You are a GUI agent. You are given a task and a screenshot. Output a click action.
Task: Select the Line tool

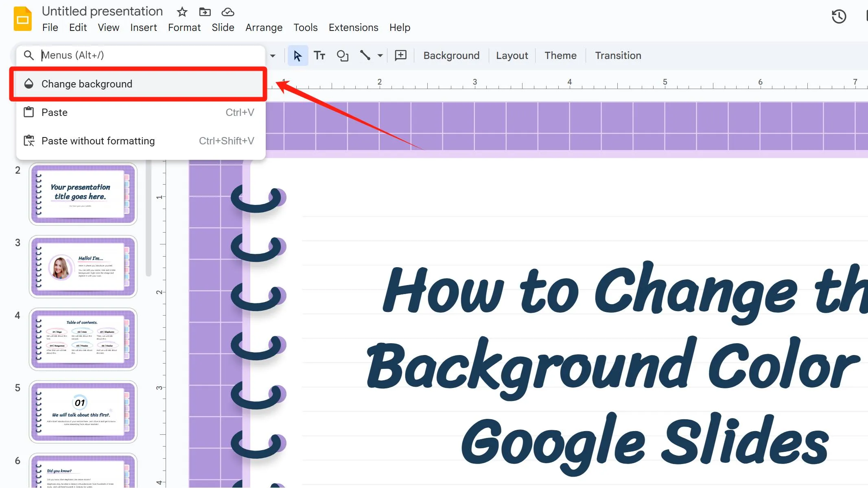[x=365, y=55]
